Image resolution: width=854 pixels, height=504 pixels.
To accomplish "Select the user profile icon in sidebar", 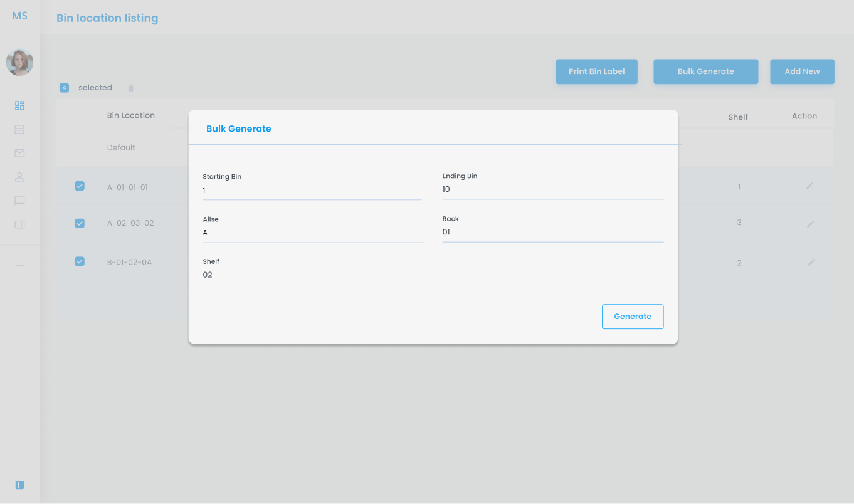I will [19, 177].
